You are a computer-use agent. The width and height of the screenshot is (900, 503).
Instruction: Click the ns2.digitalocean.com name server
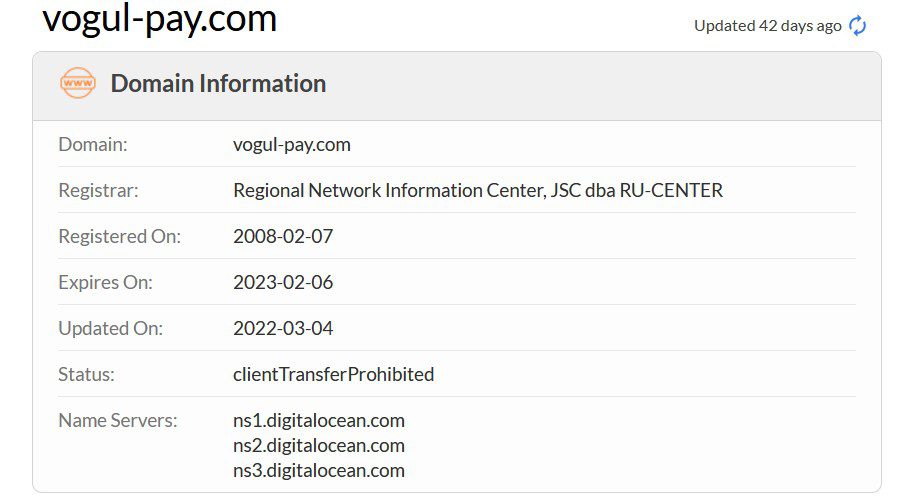319,445
